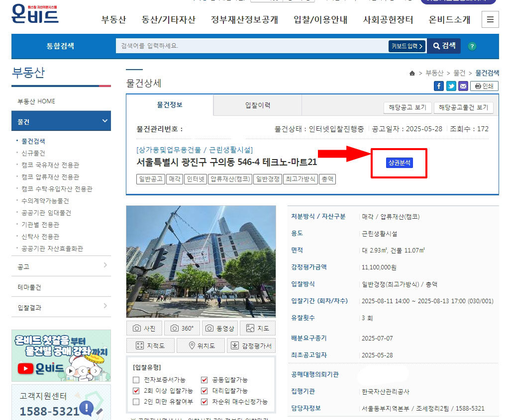Open the 신탁사 전용관 sidebar link
Screen dimensions: 506x420
[40, 236]
